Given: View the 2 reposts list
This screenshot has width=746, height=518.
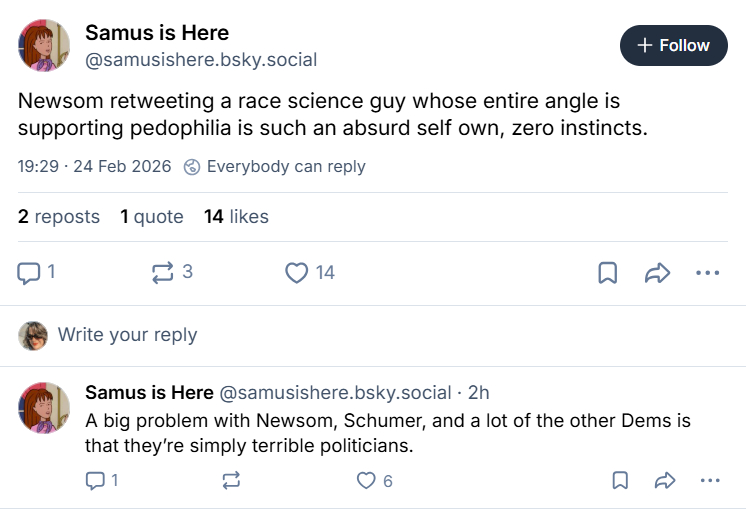Looking at the screenshot, I should point(59,217).
